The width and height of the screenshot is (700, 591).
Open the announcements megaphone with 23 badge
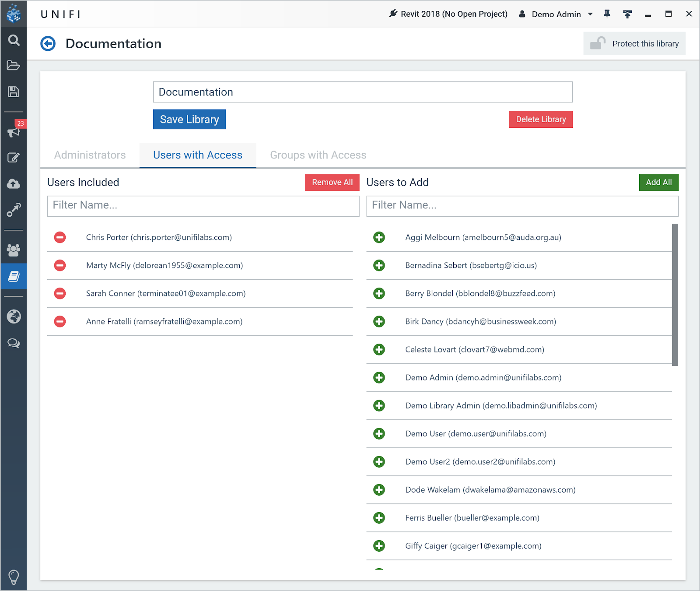coord(14,131)
